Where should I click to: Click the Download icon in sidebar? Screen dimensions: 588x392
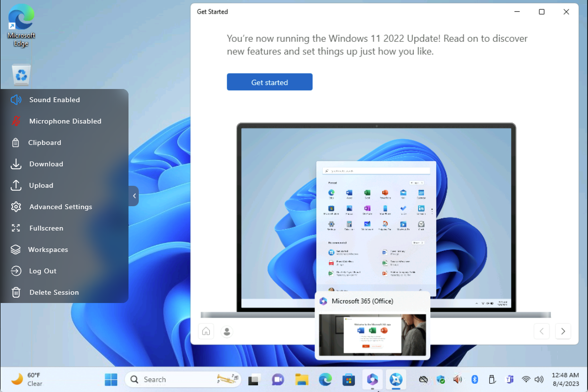pos(16,164)
